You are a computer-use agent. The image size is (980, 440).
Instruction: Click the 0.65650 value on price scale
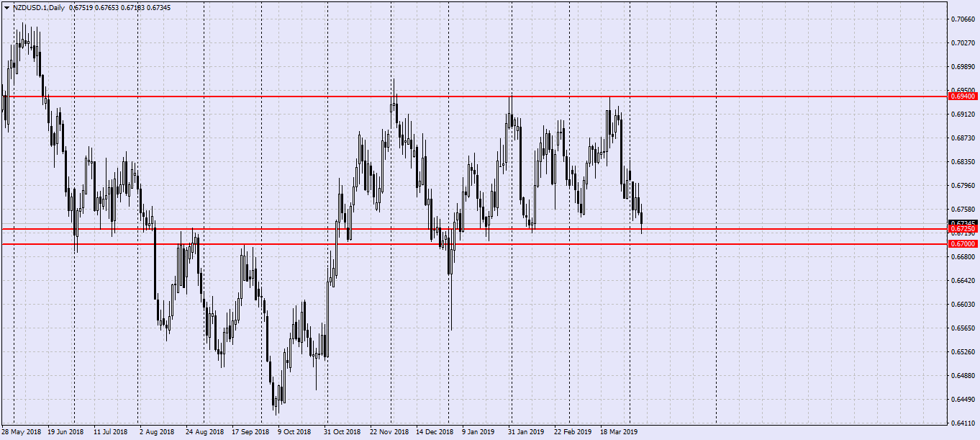click(963, 328)
